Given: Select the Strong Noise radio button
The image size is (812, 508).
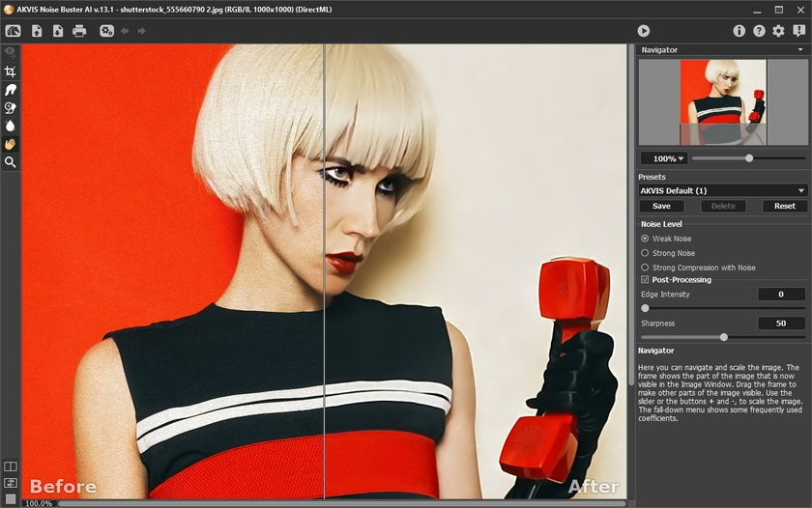Looking at the screenshot, I should click(645, 253).
